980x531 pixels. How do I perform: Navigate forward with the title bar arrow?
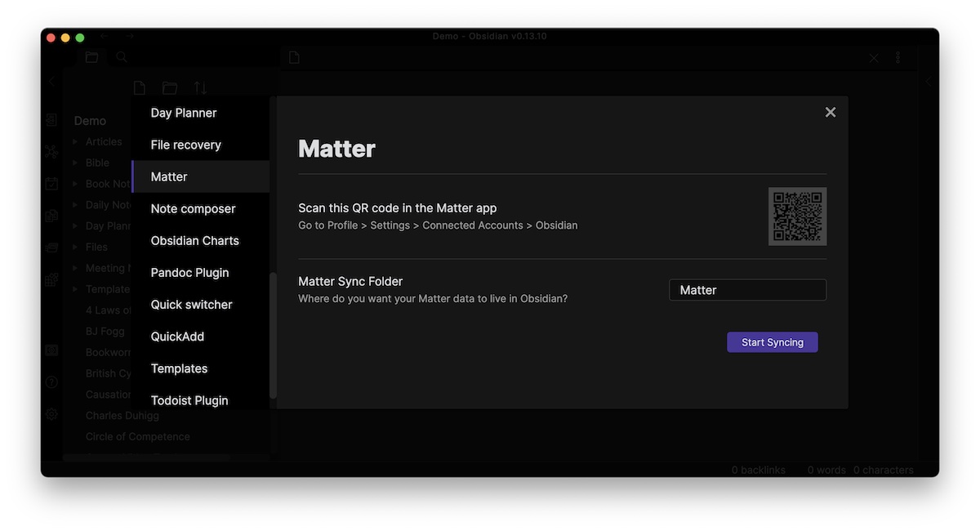coord(130,36)
